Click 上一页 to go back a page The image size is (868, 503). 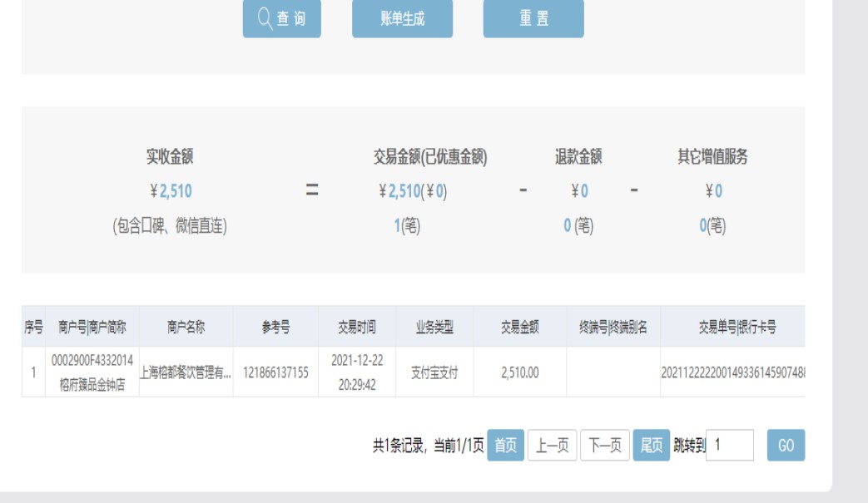coord(552,446)
